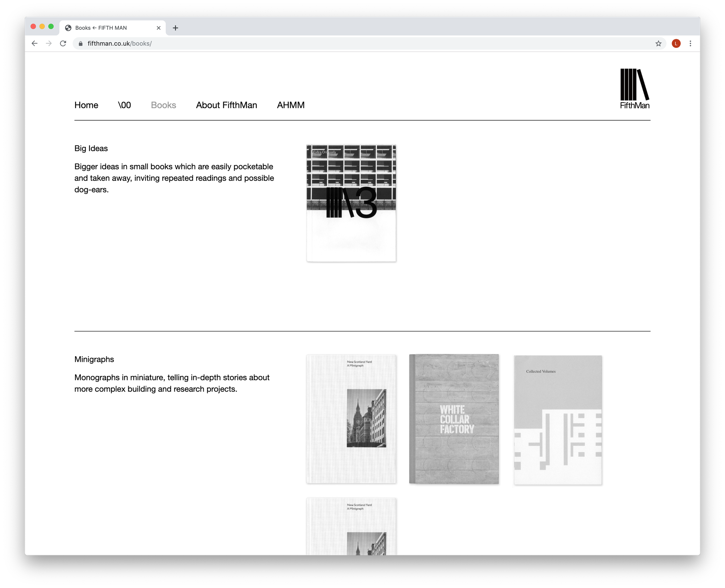
Task: Open the About FifthMan navigation link
Action: (227, 105)
